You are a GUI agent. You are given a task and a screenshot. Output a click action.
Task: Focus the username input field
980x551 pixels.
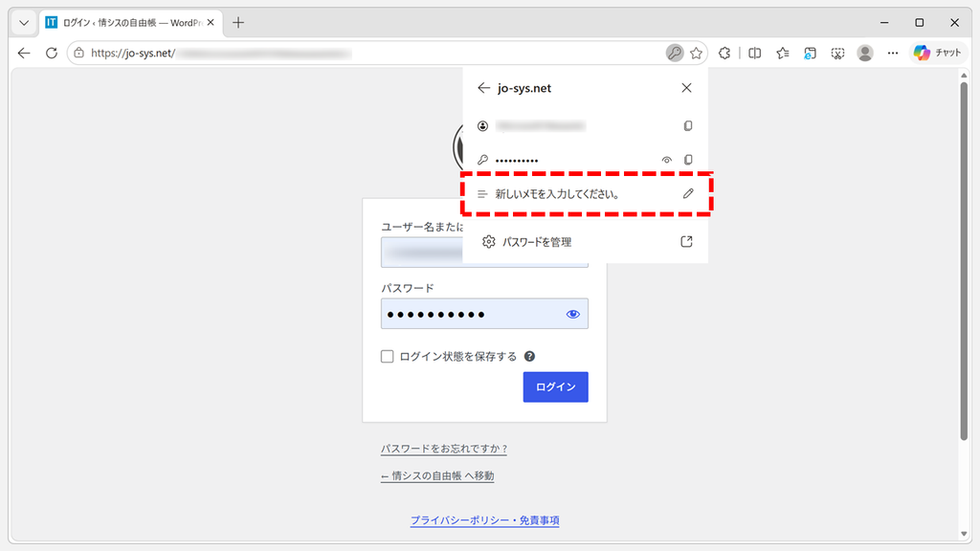(422, 253)
